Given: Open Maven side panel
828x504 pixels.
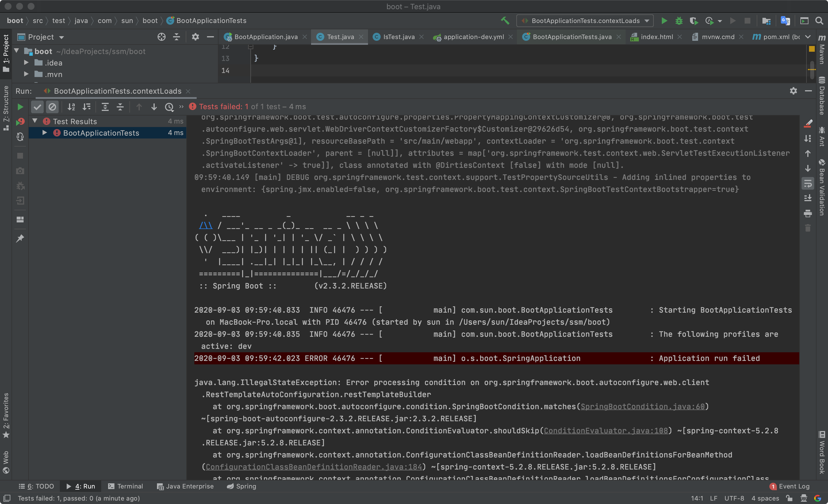Looking at the screenshot, I should [822, 50].
